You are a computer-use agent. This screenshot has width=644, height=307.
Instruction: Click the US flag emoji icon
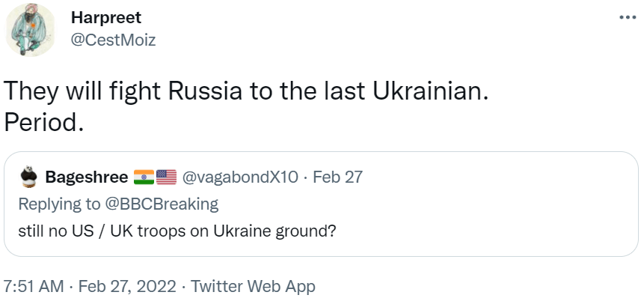tap(166, 177)
